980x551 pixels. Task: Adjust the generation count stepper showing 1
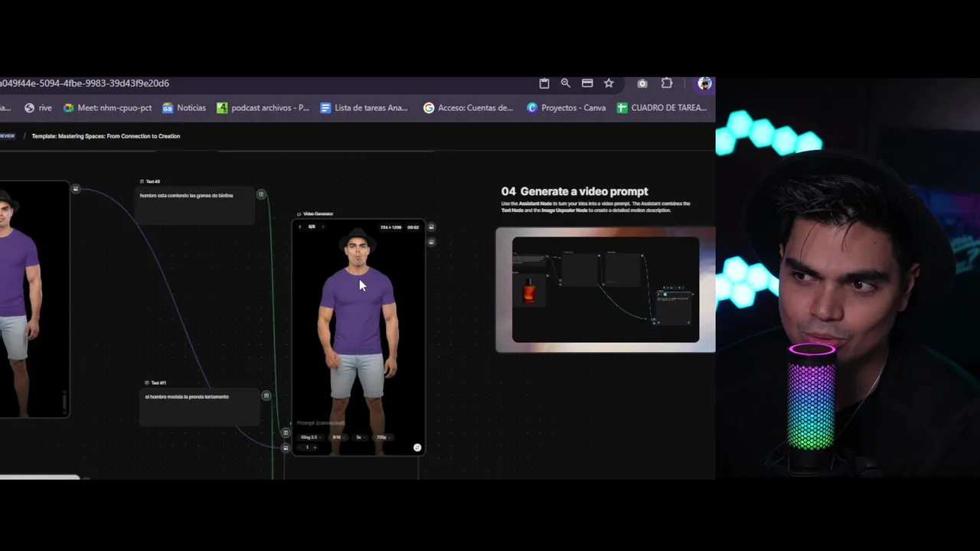pyautogui.click(x=308, y=448)
